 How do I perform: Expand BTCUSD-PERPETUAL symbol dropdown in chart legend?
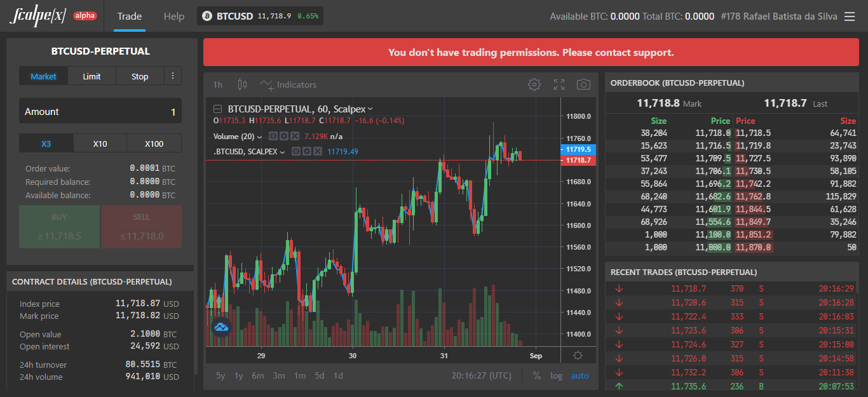(370, 109)
